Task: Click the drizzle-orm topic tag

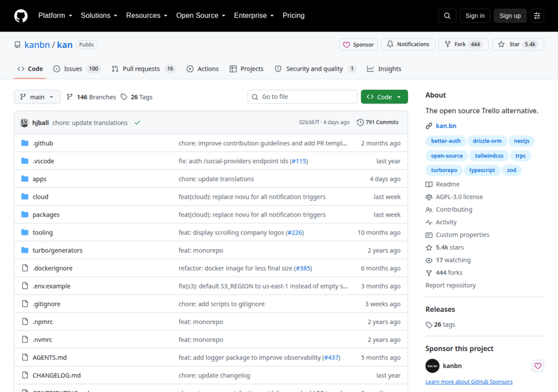Action: pos(487,141)
